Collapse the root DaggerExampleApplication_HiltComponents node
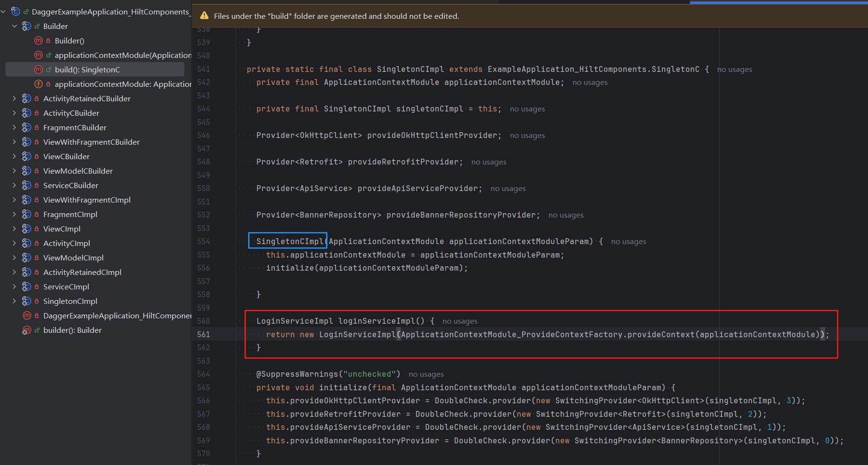Image resolution: width=868 pixels, height=465 pixels. click(x=3, y=12)
